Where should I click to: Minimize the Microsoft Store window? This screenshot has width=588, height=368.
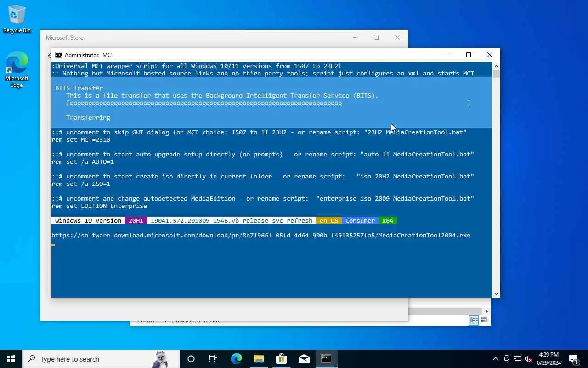coord(355,37)
